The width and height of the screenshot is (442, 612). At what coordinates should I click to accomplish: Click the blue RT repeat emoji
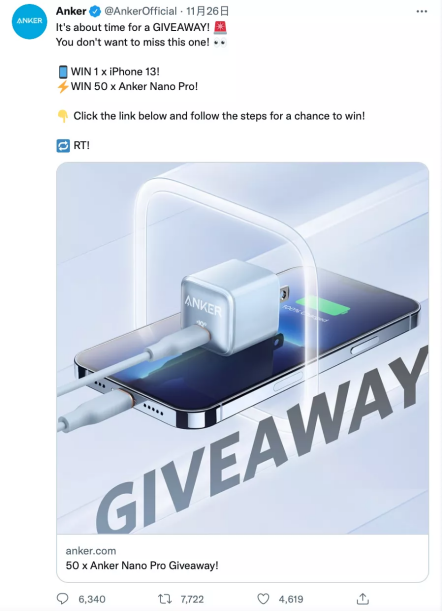pos(63,146)
